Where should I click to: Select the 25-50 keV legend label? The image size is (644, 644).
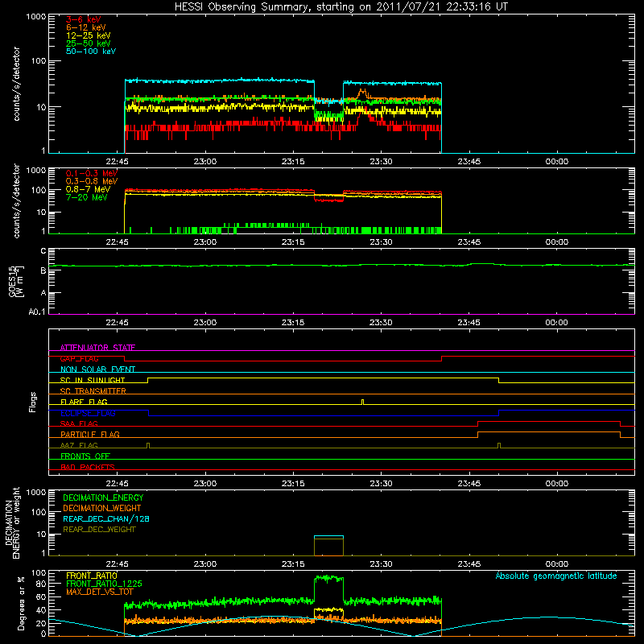point(89,43)
